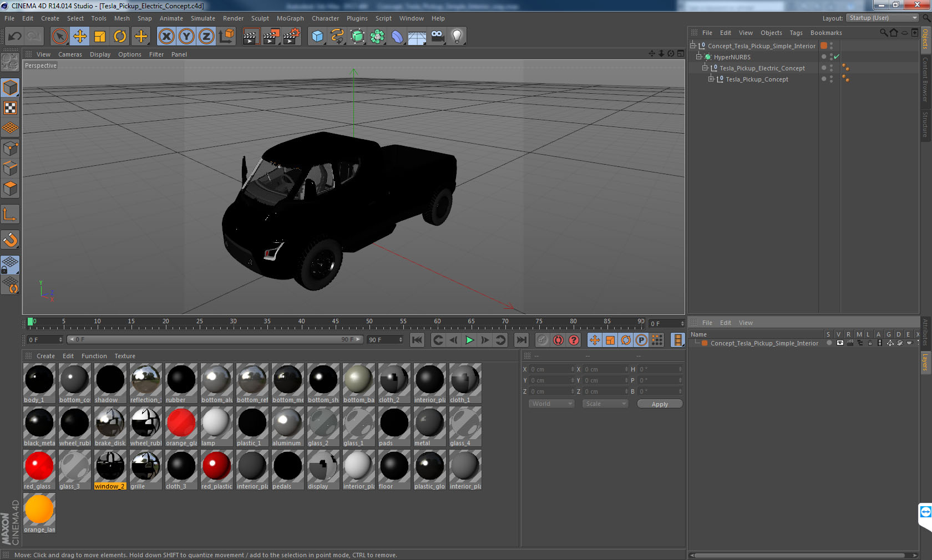Select the red_glass material
The width and height of the screenshot is (932, 560).
[x=39, y=469]
